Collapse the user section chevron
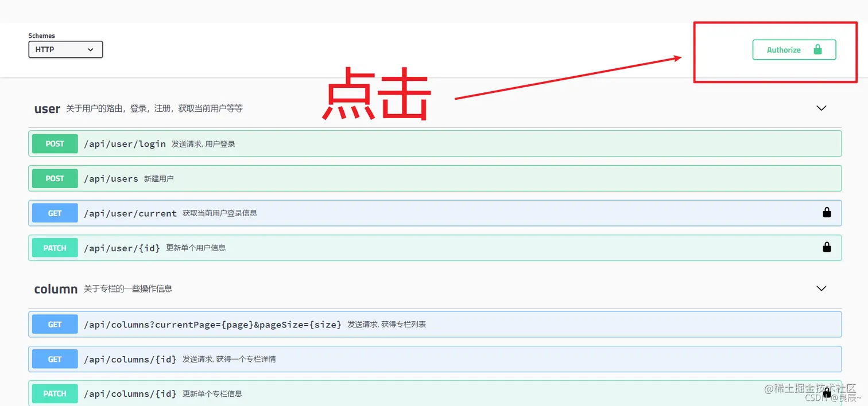The height and width of the screenshot is (406, 868). point(821,108)
